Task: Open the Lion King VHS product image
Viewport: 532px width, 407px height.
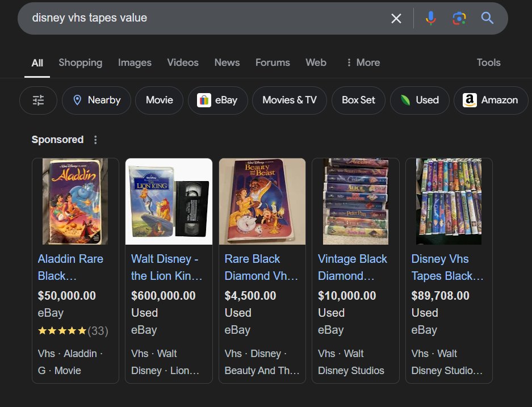Action: (169, 202)
